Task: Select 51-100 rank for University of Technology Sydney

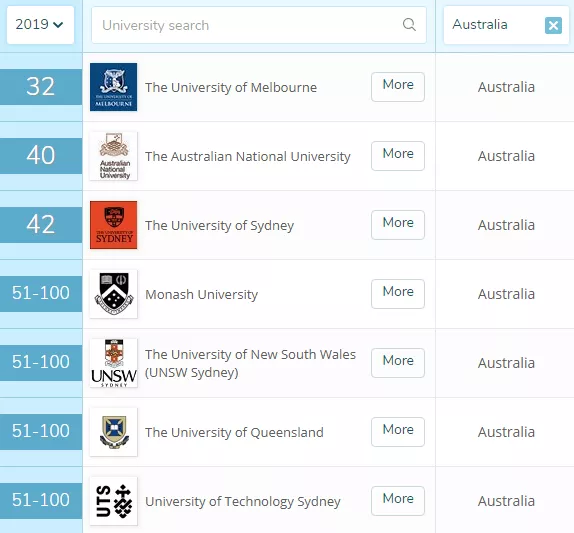Action: 41,500
